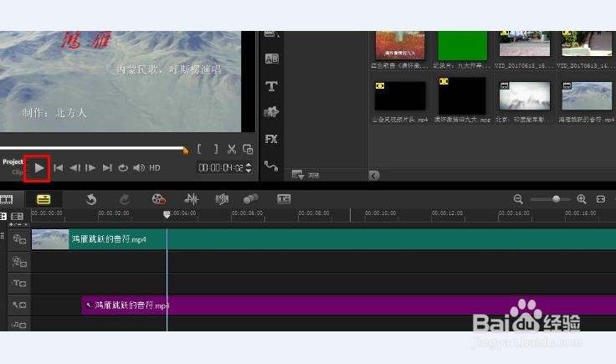The height and width of the screenshot is (364, 616).
Task: Adjust the preview timecode stepper
Action: [249, 168]
